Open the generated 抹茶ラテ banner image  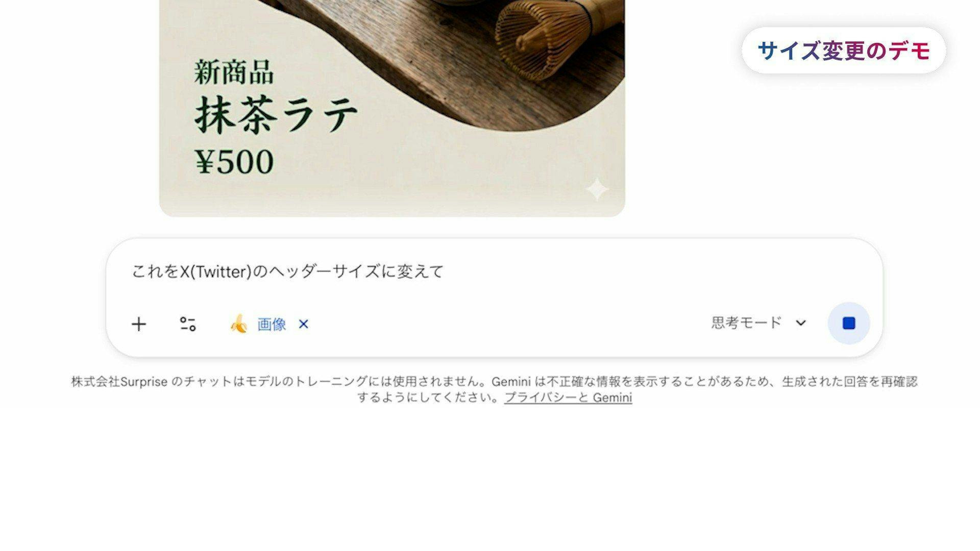[x=392, y=108]
